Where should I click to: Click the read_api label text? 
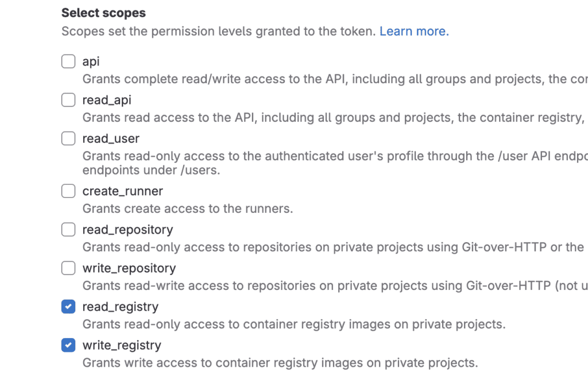pyautogui.click(x=107, y=100)
